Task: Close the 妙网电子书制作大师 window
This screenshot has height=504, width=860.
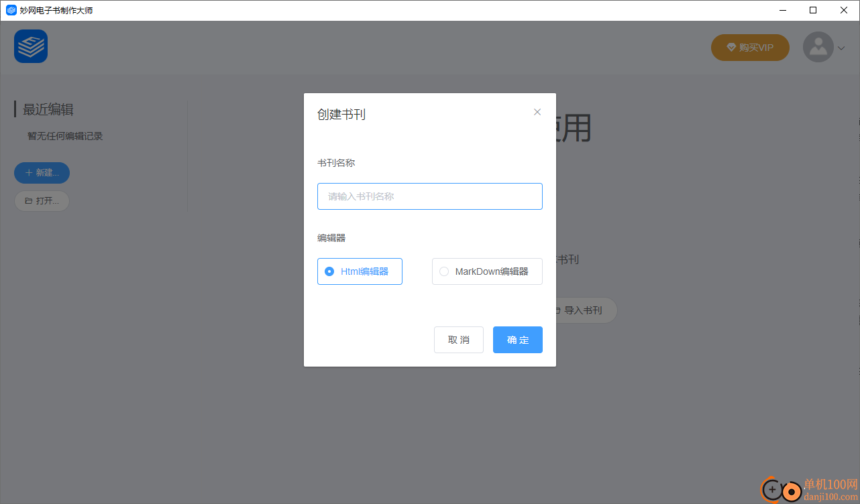Action: (844, 10)
